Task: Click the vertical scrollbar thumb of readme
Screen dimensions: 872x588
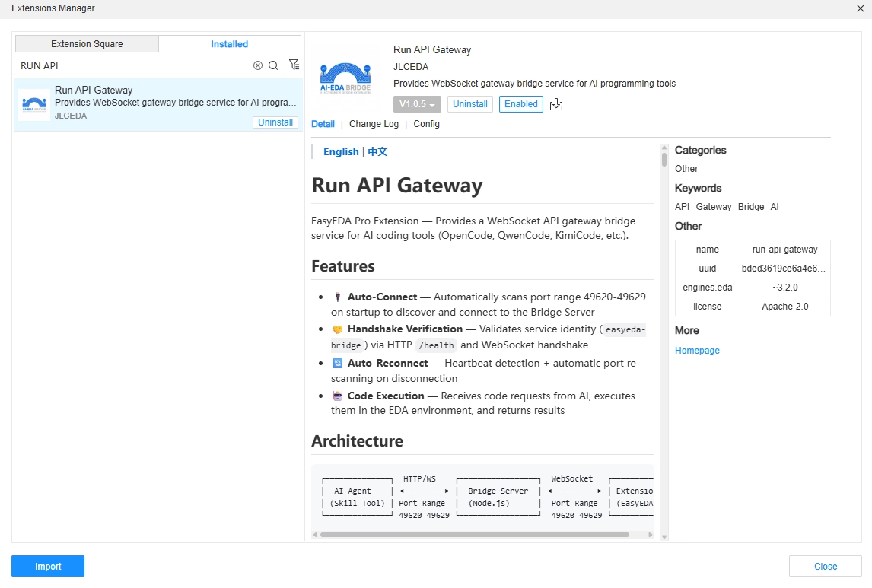Action: click(x=664, y=160)
